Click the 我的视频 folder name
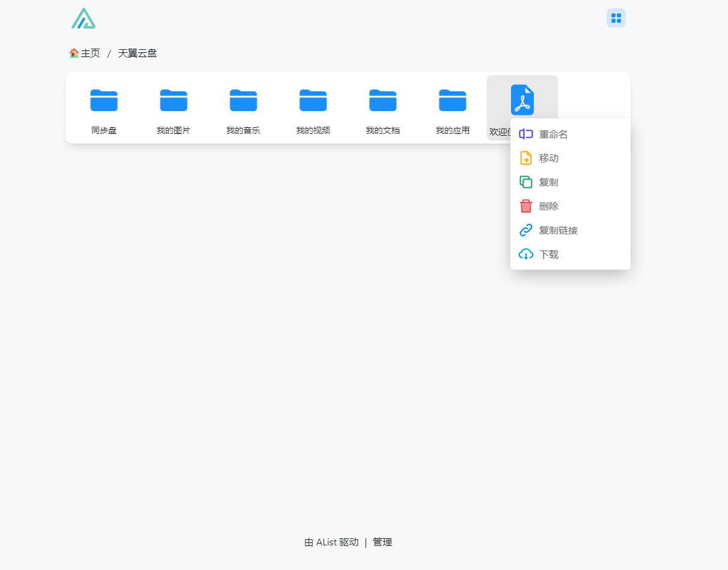The image size is (728, 570). [313, 130]
